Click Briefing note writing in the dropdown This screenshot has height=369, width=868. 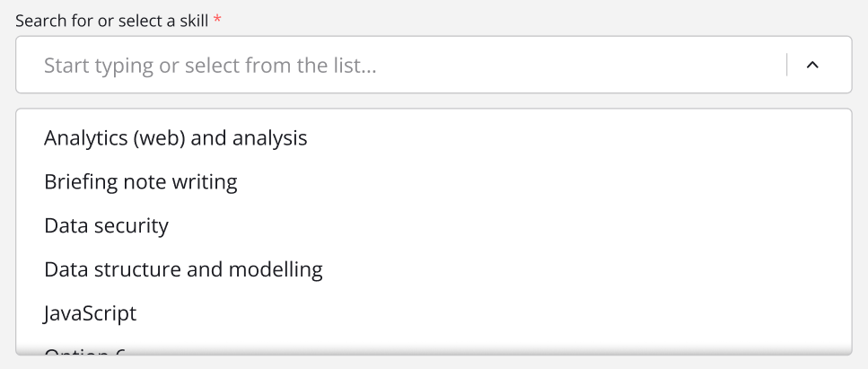141,182
